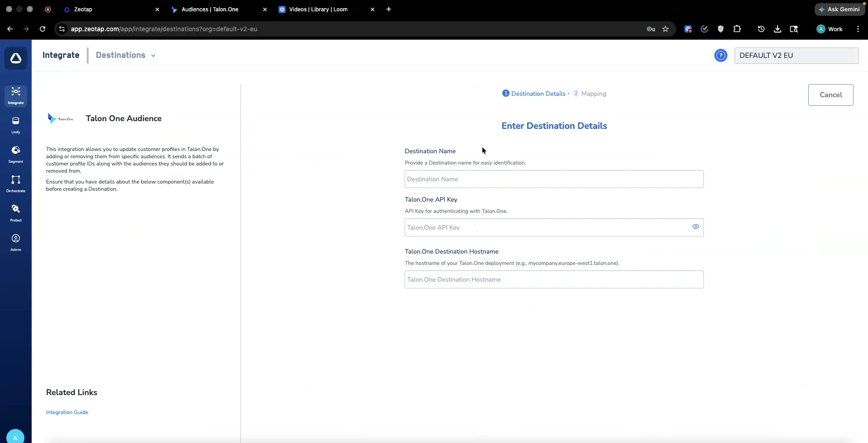Image resolution: width=868 pixels, height=443 pixels.
Task: Go to step 2 Mapping
Action: (590, 94)
